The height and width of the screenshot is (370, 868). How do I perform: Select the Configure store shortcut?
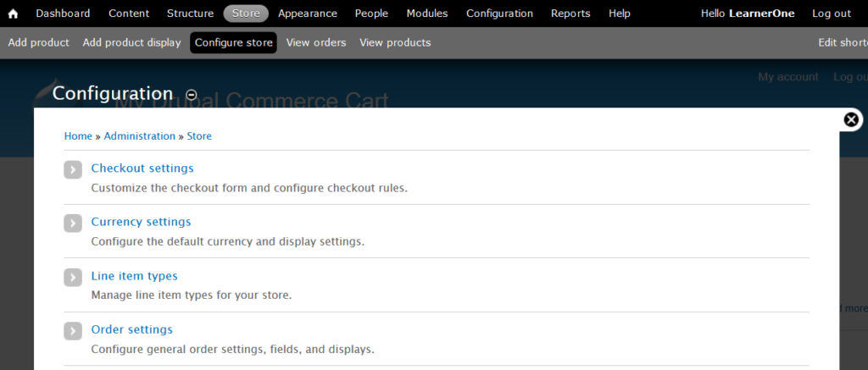(x=234, y=42)
